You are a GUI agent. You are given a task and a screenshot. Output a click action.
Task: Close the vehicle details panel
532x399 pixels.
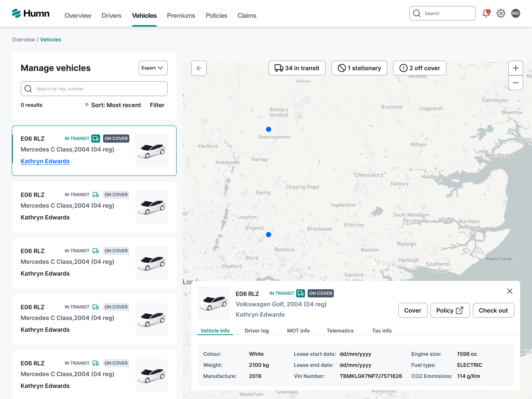(510, 291)
